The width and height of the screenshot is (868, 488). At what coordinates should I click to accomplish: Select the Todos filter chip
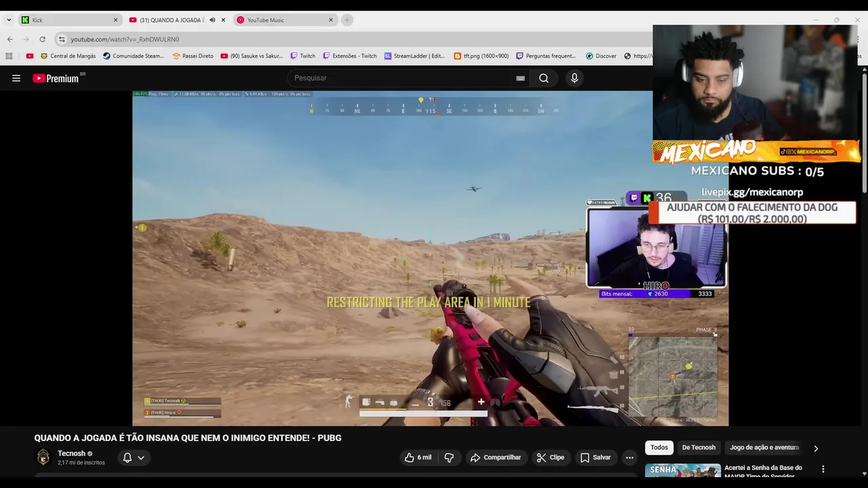pyautogui.click(x=659, y=447)
